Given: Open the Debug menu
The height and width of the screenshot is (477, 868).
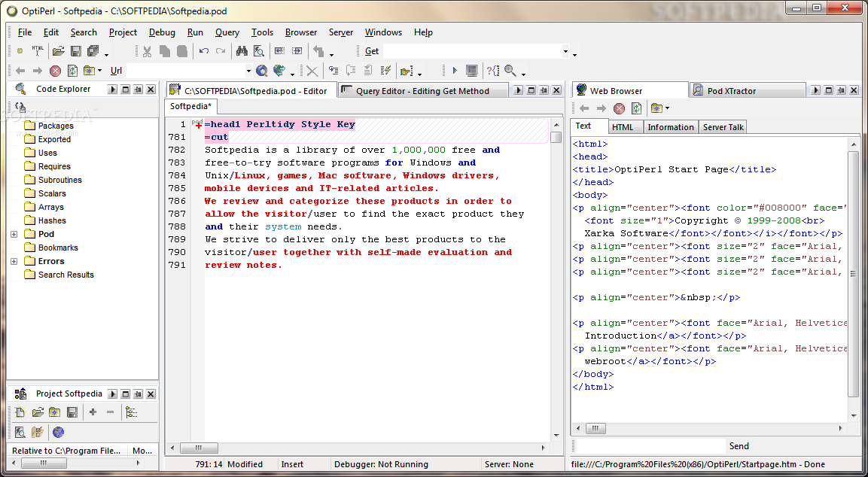Looking at the screenshot, I should [x=162, y=32].
